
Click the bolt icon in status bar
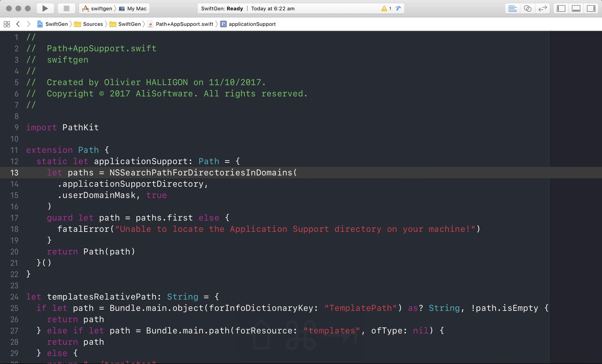pos(398,8)
